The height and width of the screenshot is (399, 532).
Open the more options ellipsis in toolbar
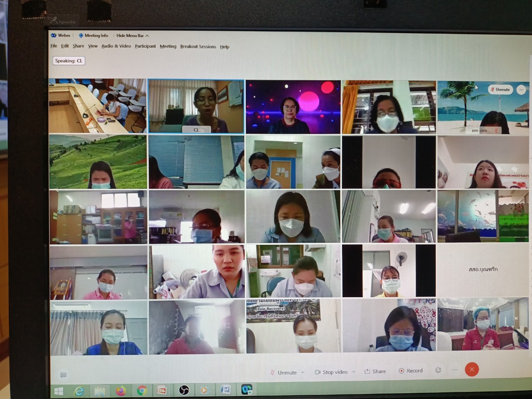click(x=455, y=370)
